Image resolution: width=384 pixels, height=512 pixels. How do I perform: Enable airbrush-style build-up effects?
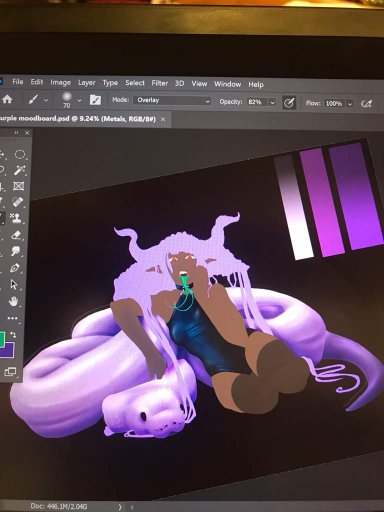tap(366, 104)
